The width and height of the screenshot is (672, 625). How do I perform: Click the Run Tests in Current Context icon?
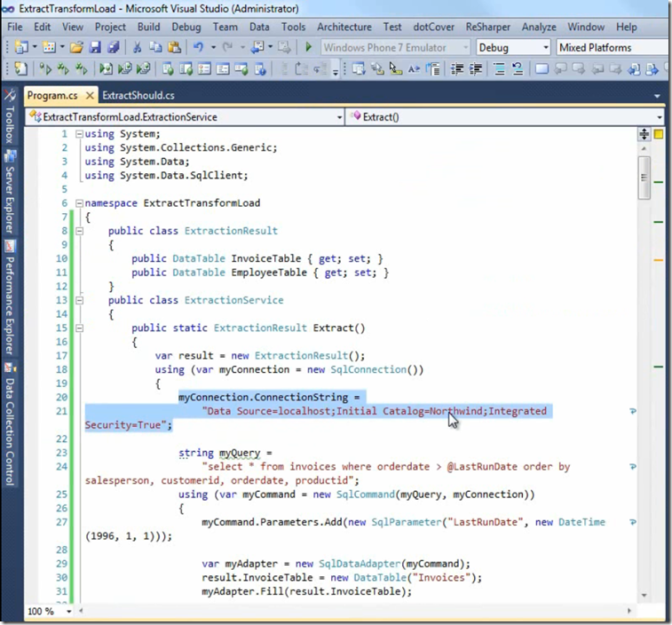pyautogui.click(x=106, y=68)
